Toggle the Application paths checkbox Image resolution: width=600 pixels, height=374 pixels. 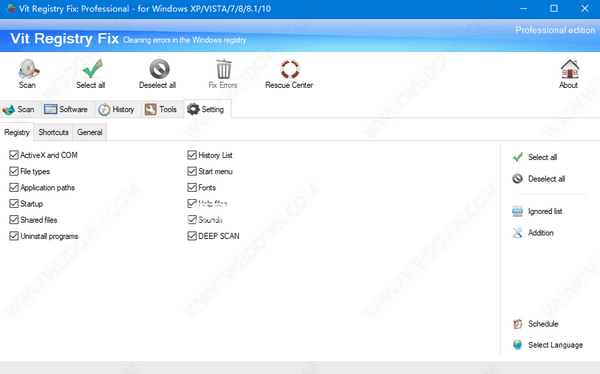click(x=14, y=187)
